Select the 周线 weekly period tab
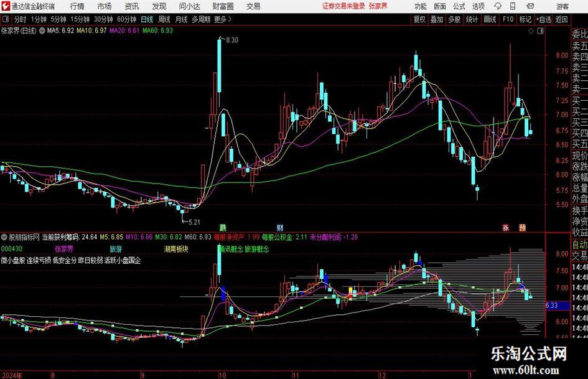 click(x=164, y=19)
